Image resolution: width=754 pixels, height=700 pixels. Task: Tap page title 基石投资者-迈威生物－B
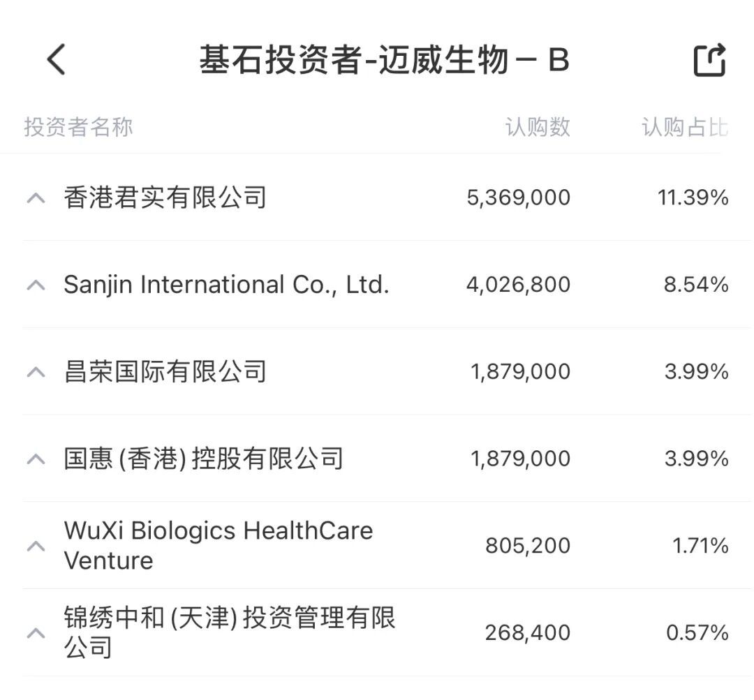click(x=384, y=60)
